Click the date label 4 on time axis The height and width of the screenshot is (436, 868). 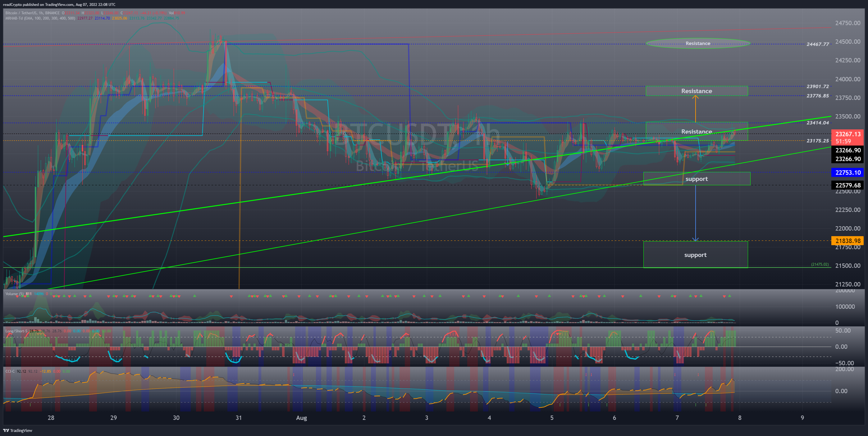[489, 418]
